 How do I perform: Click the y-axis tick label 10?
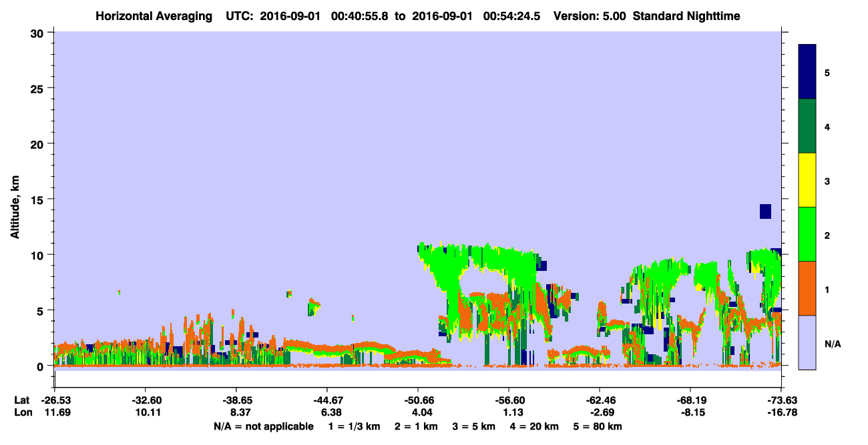(x=39, y=255)
